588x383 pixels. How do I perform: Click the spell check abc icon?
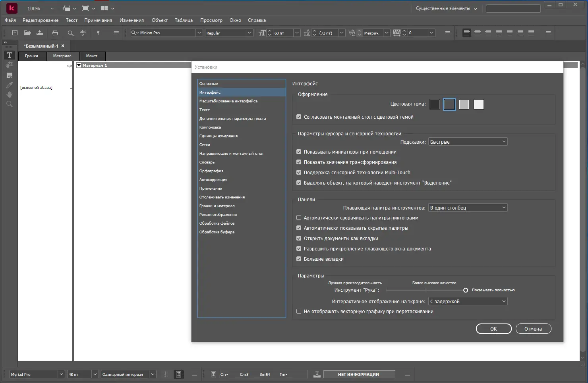pyautogui.click(x=83, y=33)
